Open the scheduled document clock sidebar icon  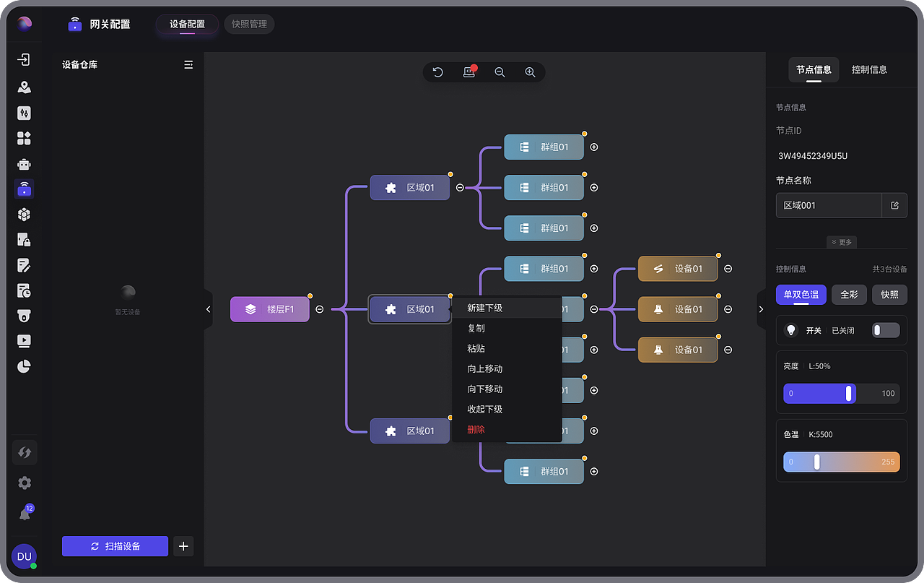25,290
